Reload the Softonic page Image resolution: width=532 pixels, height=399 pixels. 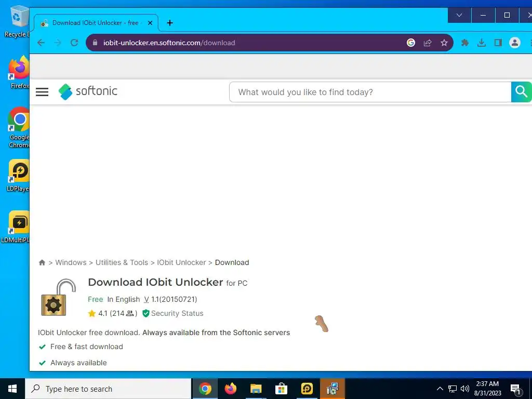(x=74, y=43)
